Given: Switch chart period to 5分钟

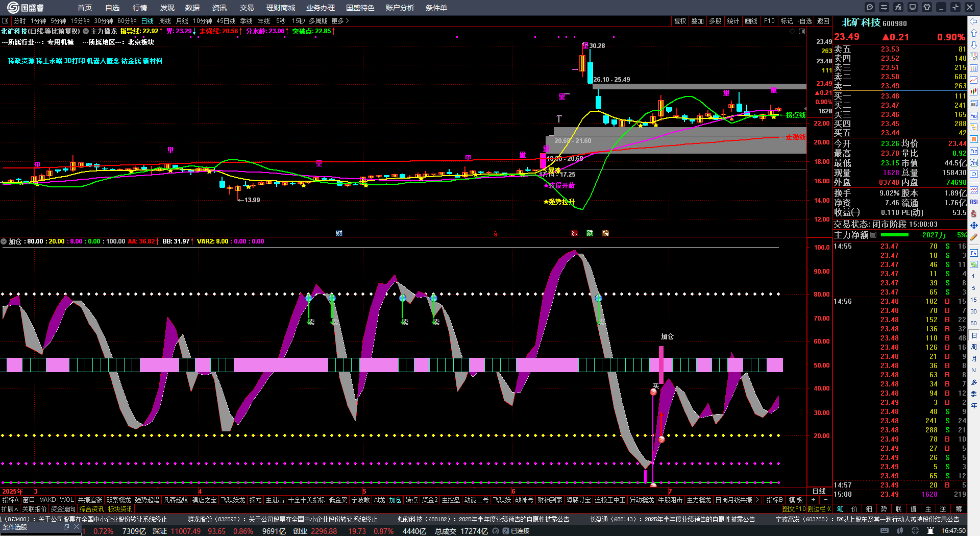Looking at the screenshot, I should (59, 21).
